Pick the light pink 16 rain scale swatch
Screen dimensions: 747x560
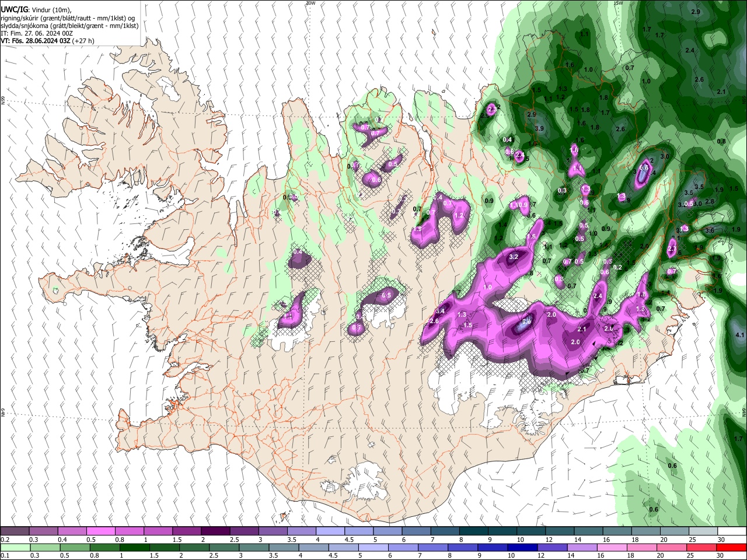(x=612, y=547)
